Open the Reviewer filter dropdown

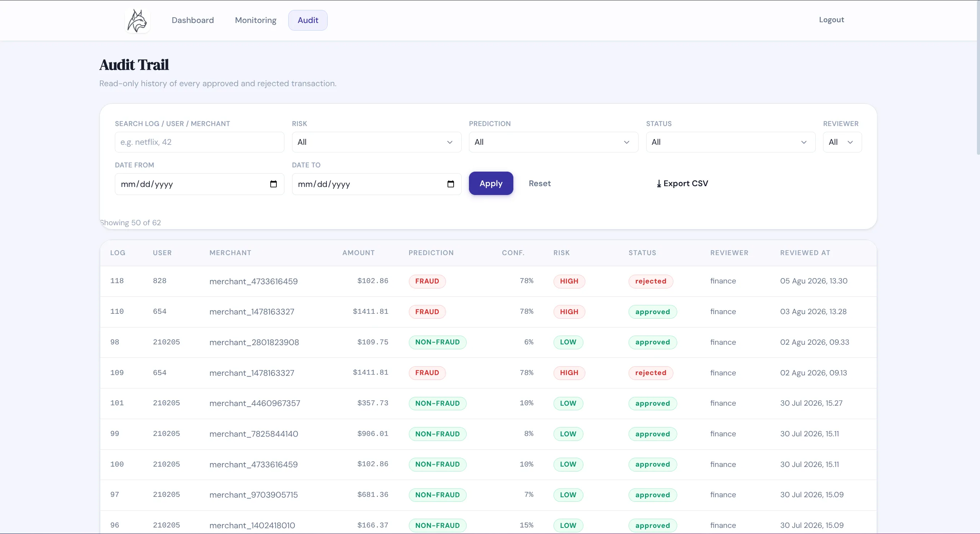click(842, 142)
